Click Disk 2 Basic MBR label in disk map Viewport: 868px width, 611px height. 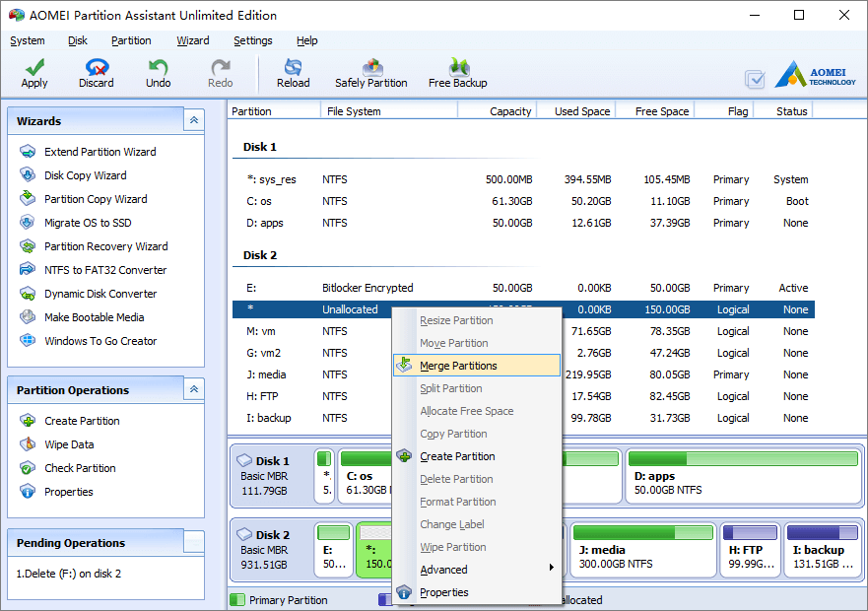click(264, 550)
